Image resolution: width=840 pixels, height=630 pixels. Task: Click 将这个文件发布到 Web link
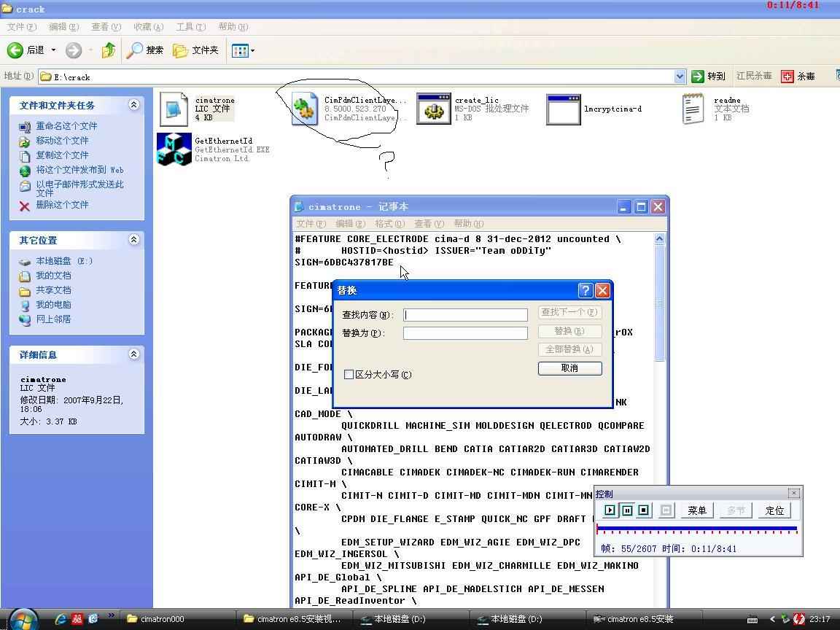pyautogui.click(x=79, y=170)
